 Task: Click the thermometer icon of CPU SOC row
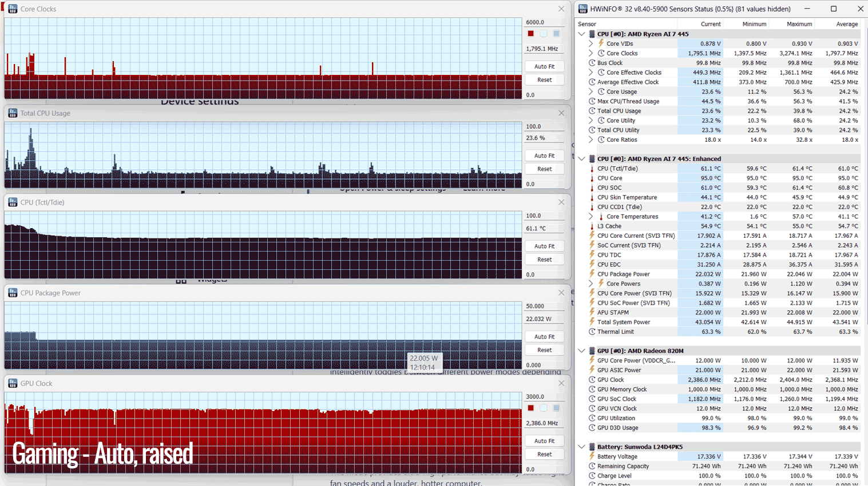592,188
